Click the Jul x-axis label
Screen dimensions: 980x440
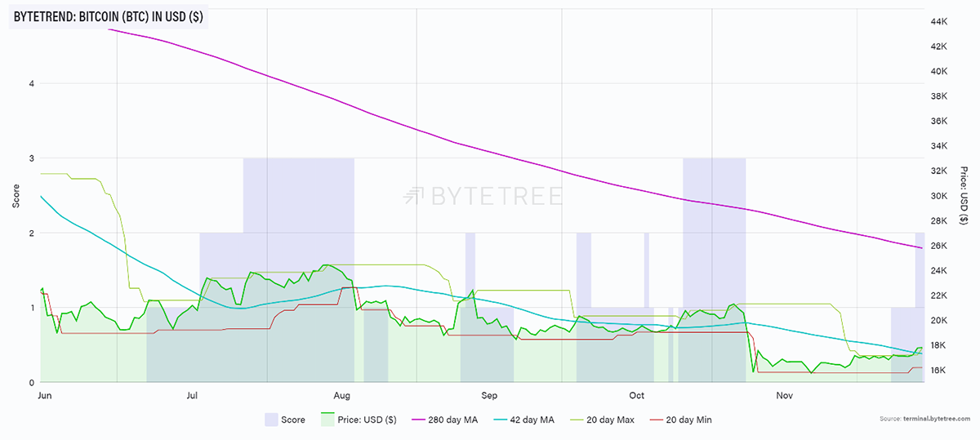coord(193,396)
